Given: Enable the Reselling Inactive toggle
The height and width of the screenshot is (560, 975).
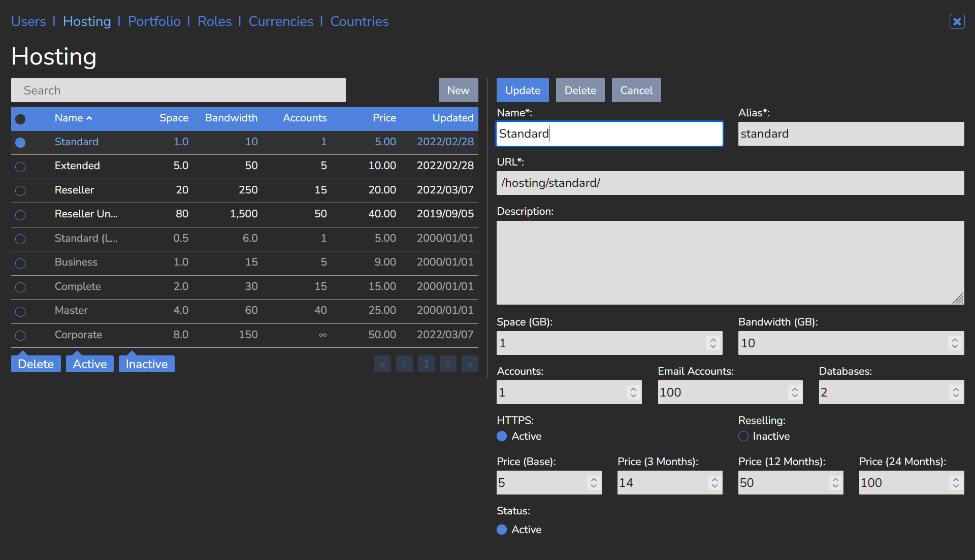Looking at the screenshot, I should [743, 436].
